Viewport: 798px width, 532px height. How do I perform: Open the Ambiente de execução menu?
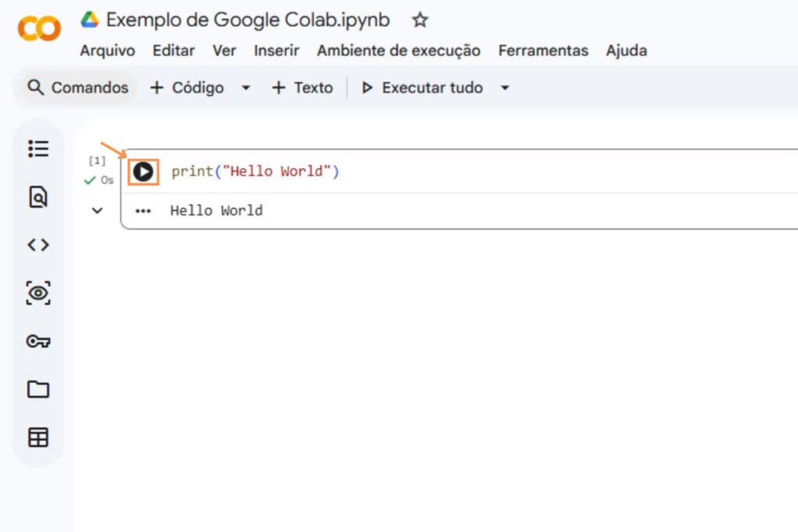[x=398, y=51]
